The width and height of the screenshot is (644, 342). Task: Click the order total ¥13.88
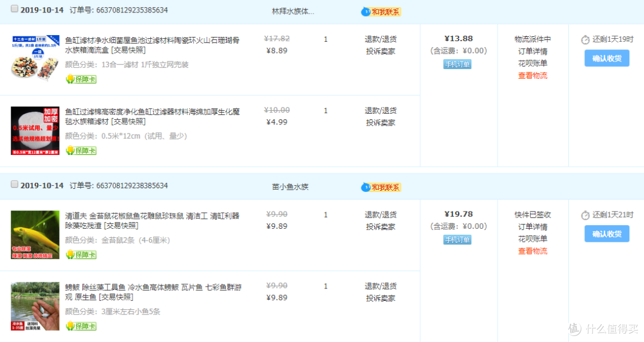pyautogui.click(x=459, y=39)
